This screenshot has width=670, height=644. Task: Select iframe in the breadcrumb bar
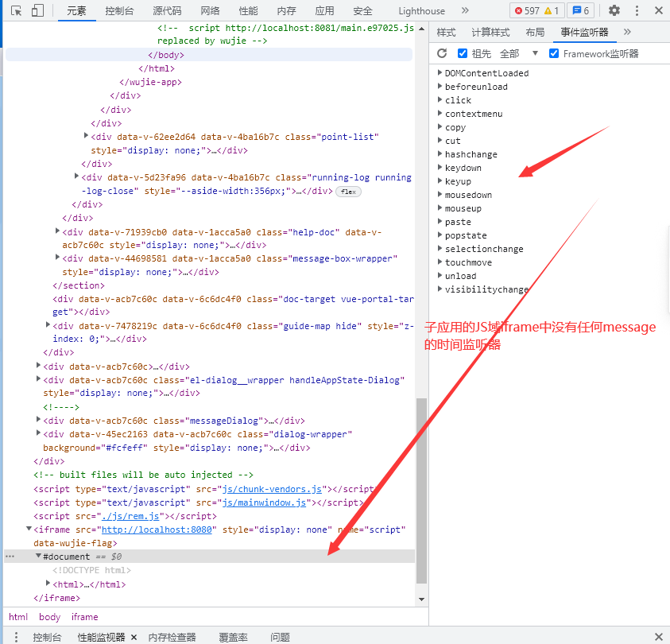point(83,616)
